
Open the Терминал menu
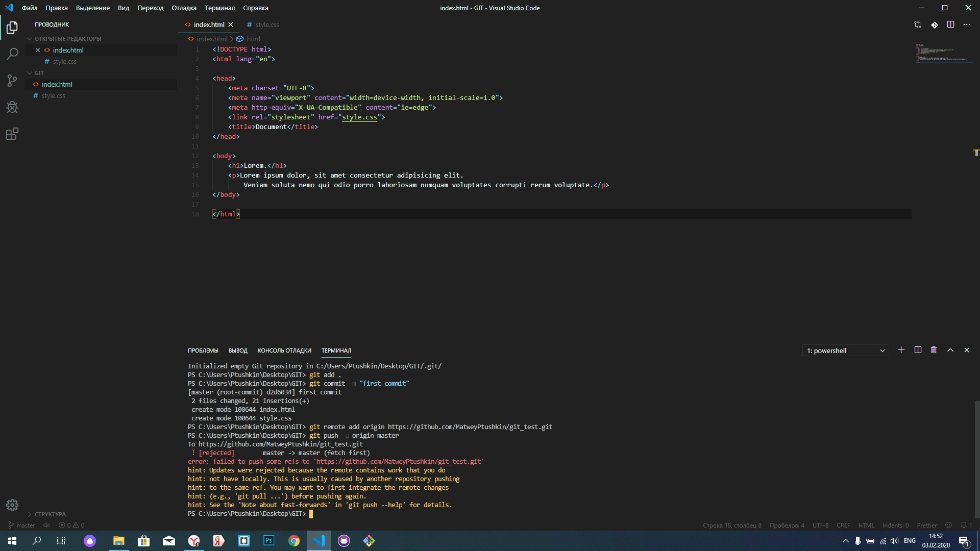coord(220,8)
